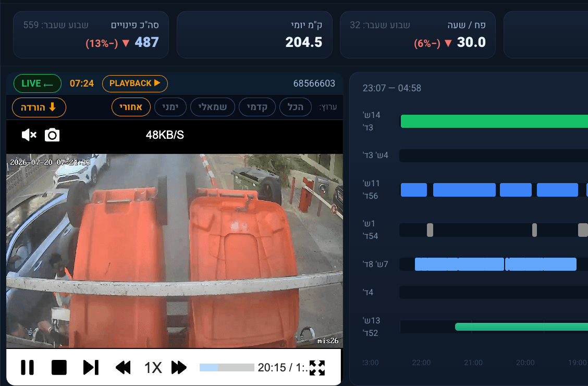Select the first blue segment in the 11ש' 56ד' row
The height and width of the screenshot is (386, 588).
click(x=414, y=190)
